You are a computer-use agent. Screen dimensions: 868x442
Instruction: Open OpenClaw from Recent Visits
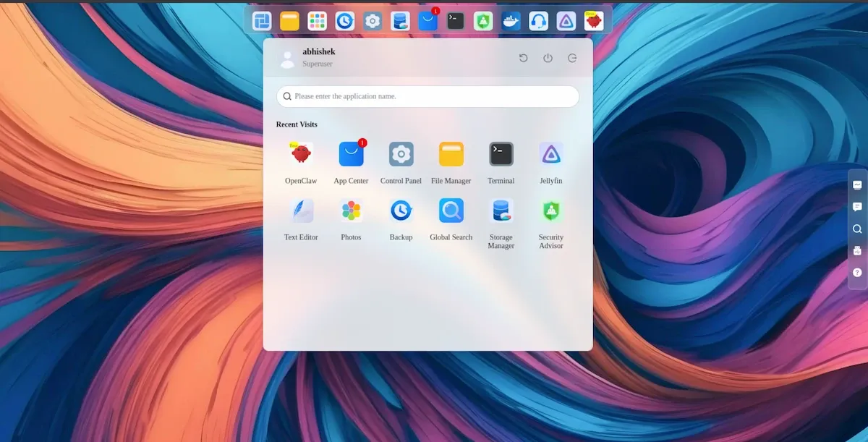coord(301,154)
